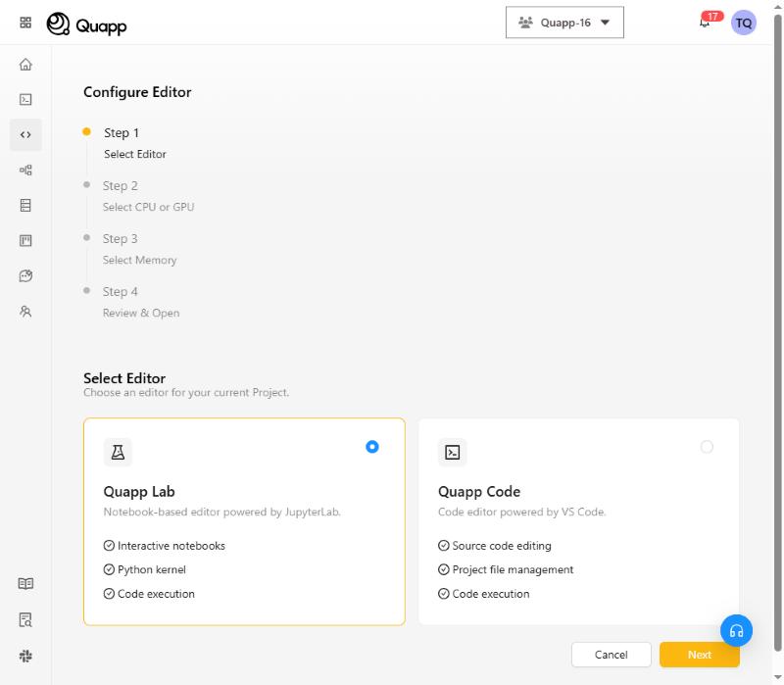This screenshot has height=685, width=784.
Task: Click the Cancel button
Action: tap(611, 655)
